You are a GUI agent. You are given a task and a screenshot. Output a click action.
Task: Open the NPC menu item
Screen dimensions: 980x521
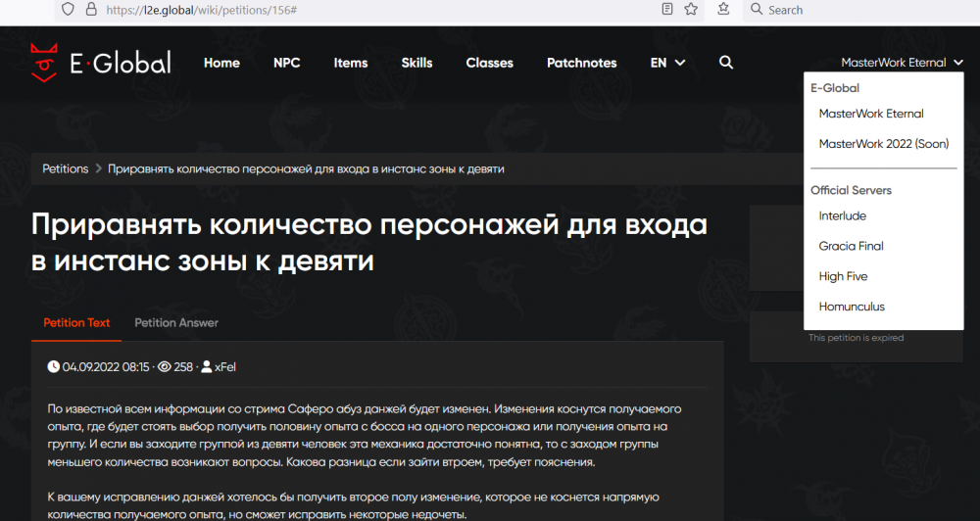[x=287, y=63]
